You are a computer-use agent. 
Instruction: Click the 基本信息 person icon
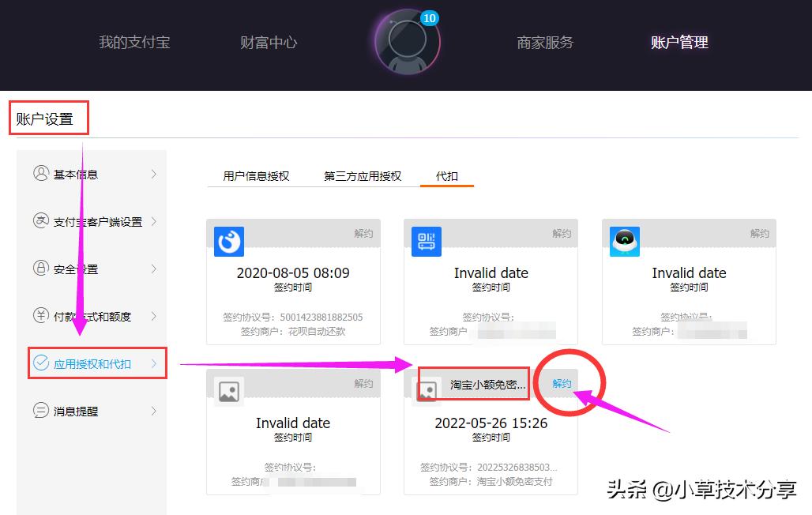point(42,175)
